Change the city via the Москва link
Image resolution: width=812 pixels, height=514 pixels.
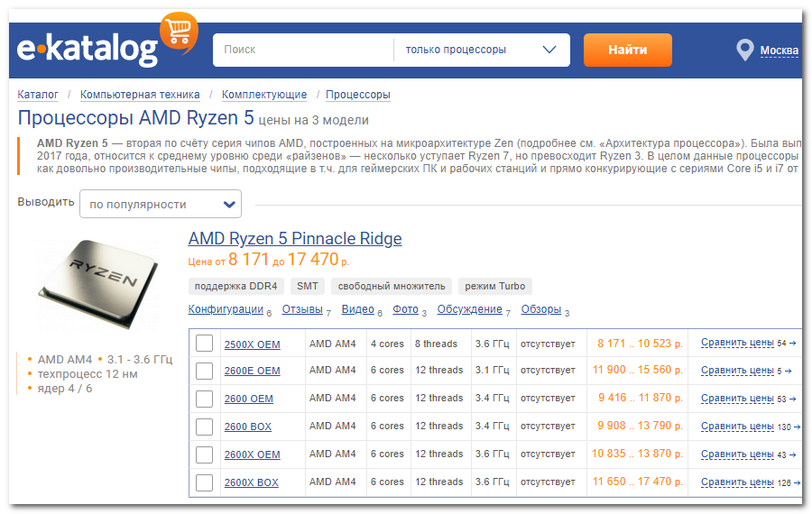click(779, 50)
